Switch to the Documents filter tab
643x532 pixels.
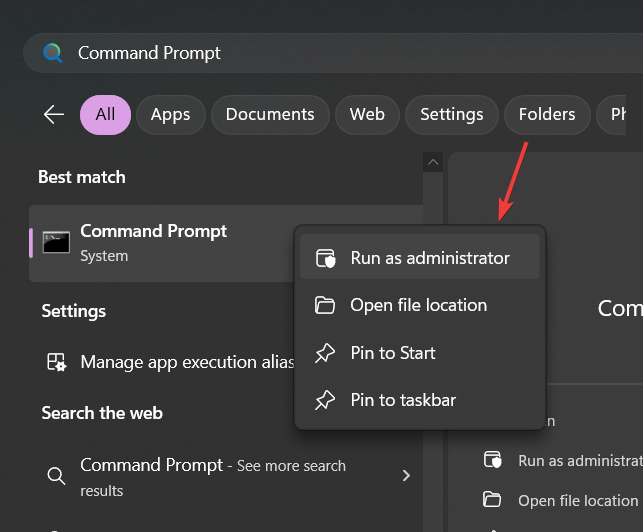point(270,115)
